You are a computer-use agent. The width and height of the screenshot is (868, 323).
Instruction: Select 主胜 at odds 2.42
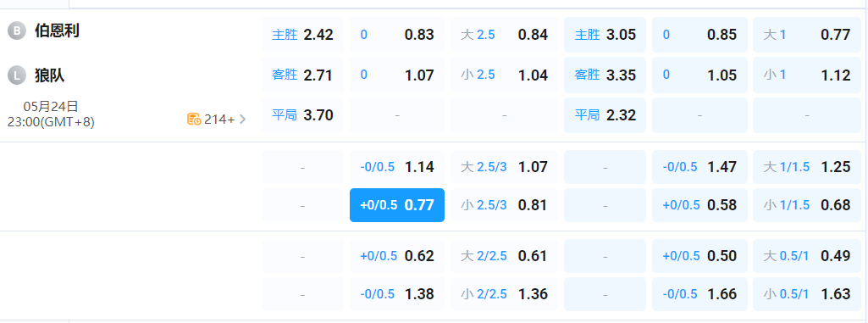303,35
